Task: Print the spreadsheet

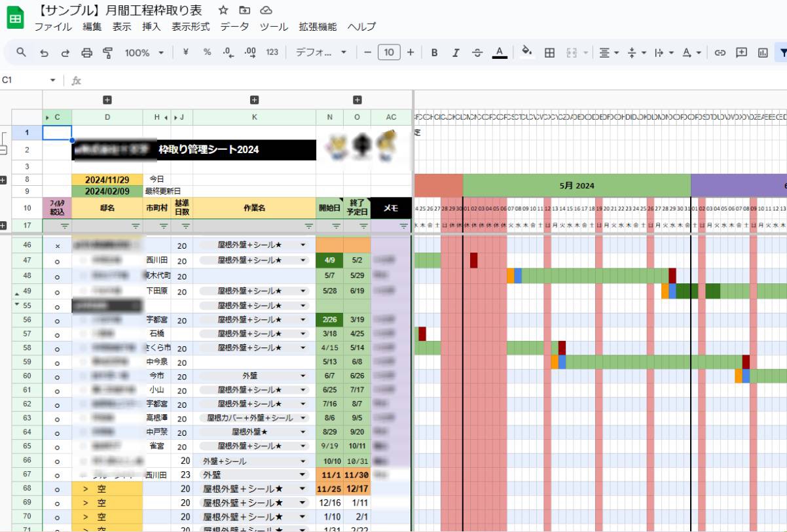Action: point(86,52)
